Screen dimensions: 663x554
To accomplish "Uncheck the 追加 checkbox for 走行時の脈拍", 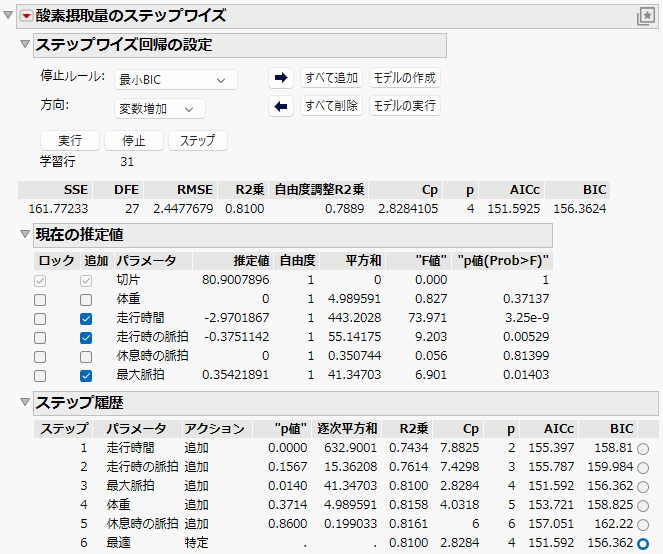I will click(86, 338).
